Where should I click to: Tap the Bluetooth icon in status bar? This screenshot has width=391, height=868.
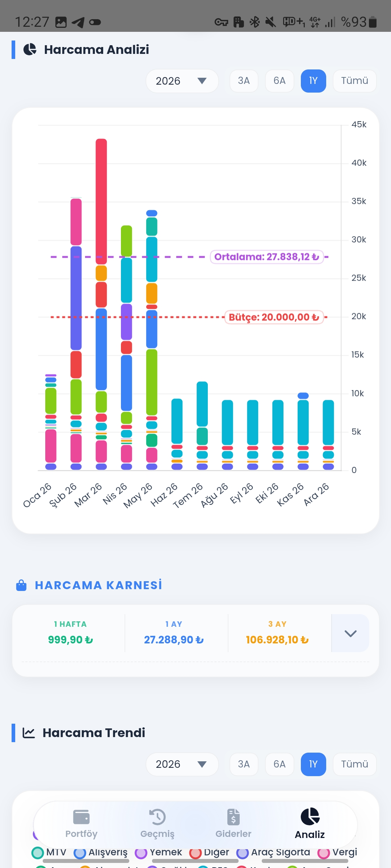pyautogui.click(x=255, y=22)
